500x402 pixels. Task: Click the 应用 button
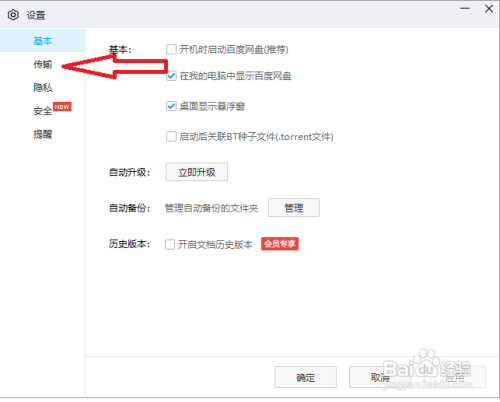click(x=455, y=377)
